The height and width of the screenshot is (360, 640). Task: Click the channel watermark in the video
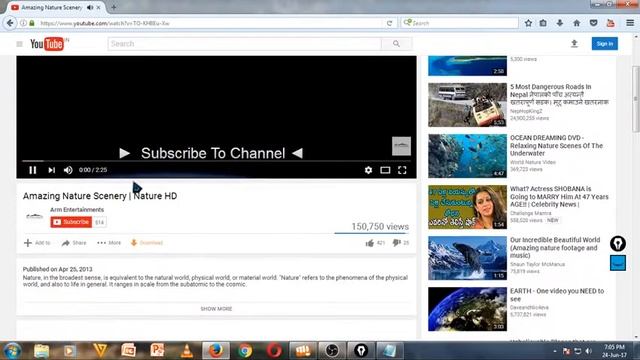[401, 146]
